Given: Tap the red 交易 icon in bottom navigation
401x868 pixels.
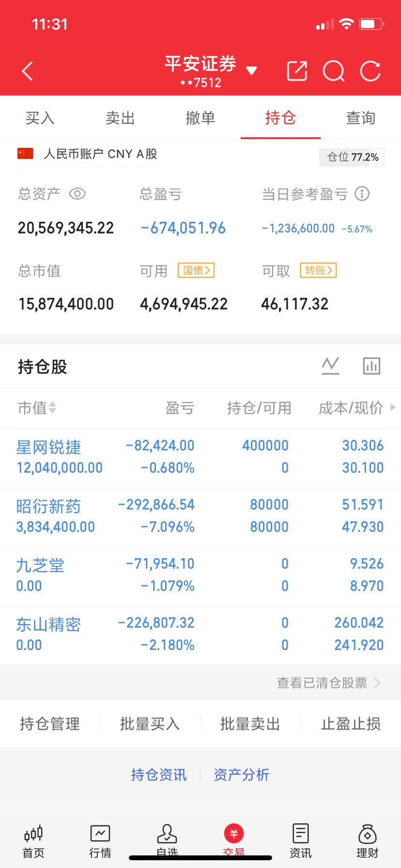Looking at the screenshot, I should coord(234,833).
